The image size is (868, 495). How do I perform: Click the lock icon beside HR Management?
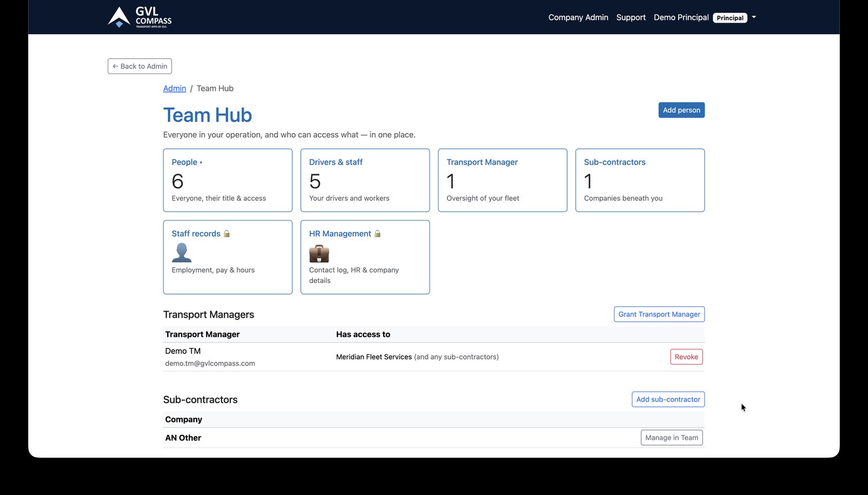point(377,234)
